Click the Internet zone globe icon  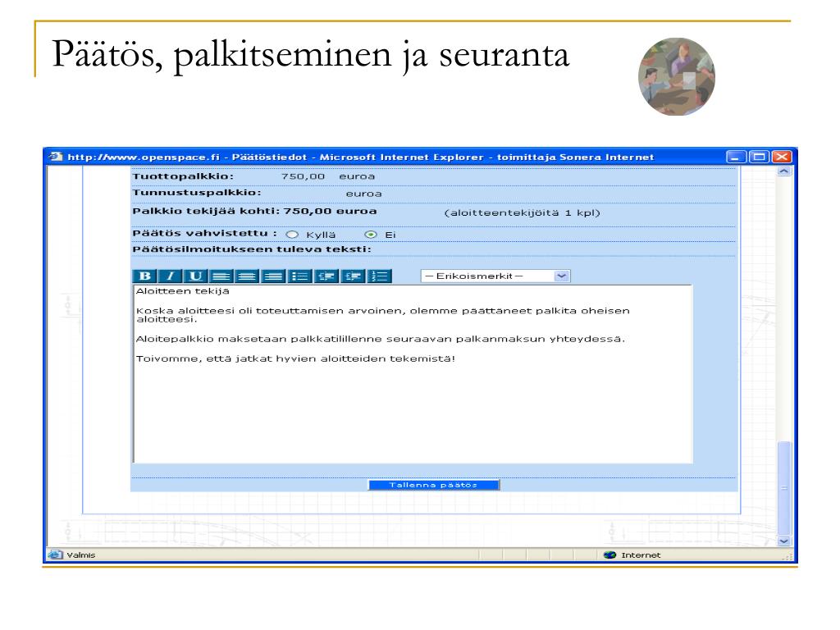609,555
